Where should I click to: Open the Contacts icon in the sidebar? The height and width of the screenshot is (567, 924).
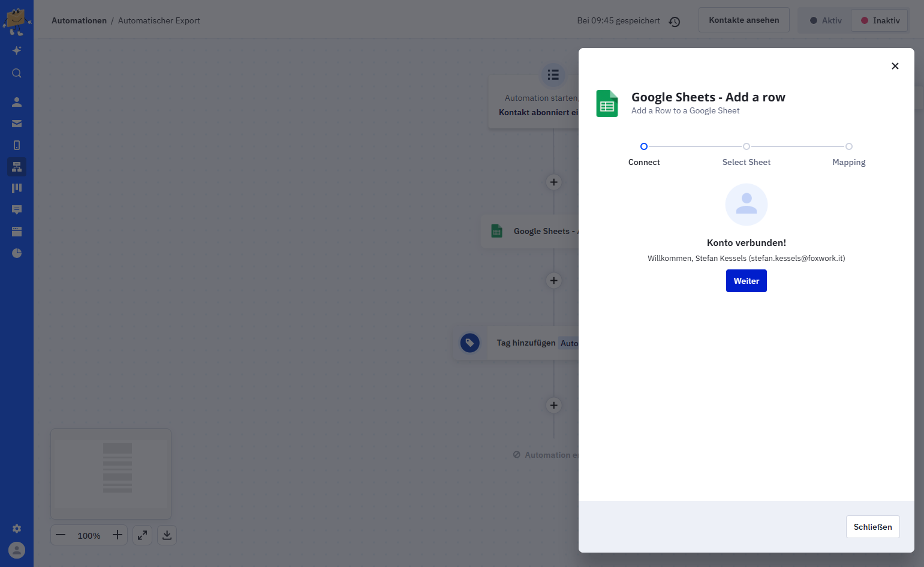(17, 102)
